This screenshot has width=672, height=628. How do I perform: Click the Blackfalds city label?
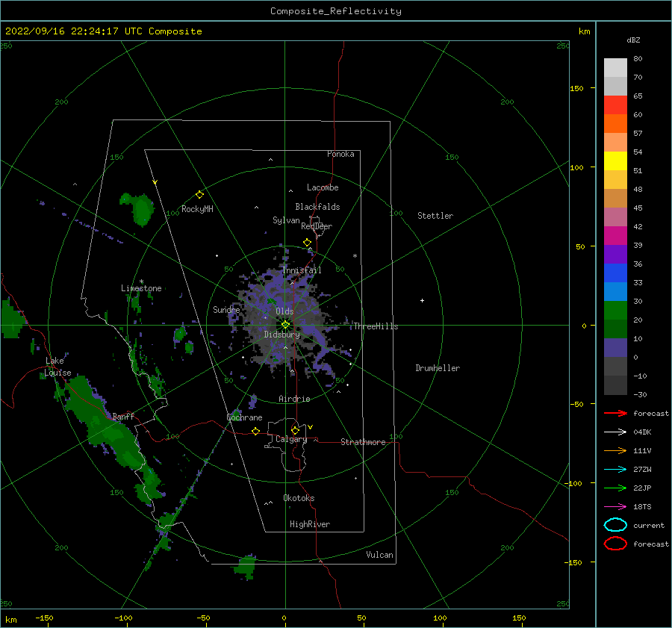[x=317, y=207]
